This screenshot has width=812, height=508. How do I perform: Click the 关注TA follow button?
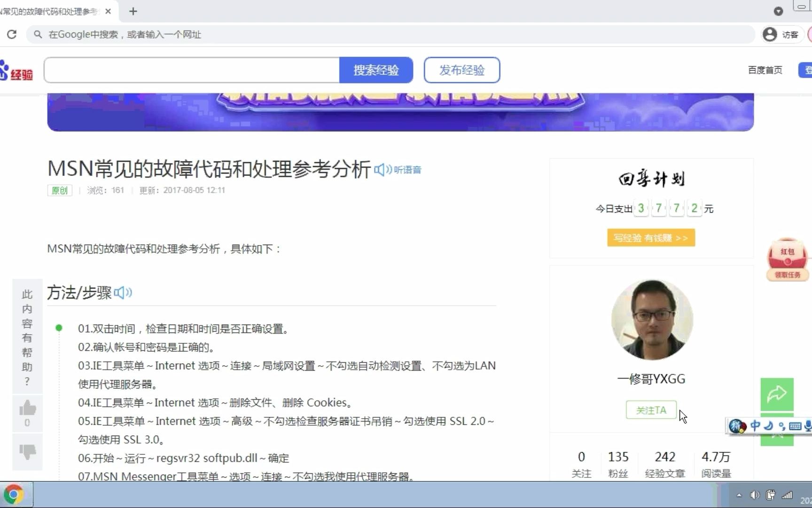[x=651, y=410]
